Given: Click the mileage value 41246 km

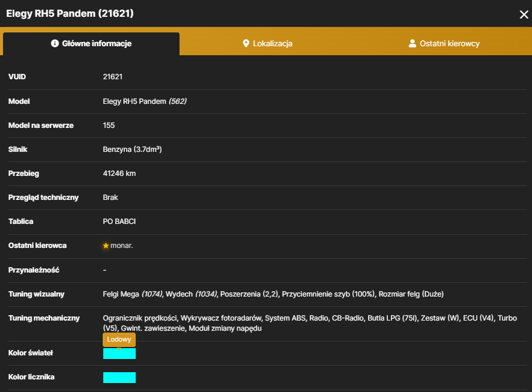Looking at the screenshot, I should click(x=119, y=173).
